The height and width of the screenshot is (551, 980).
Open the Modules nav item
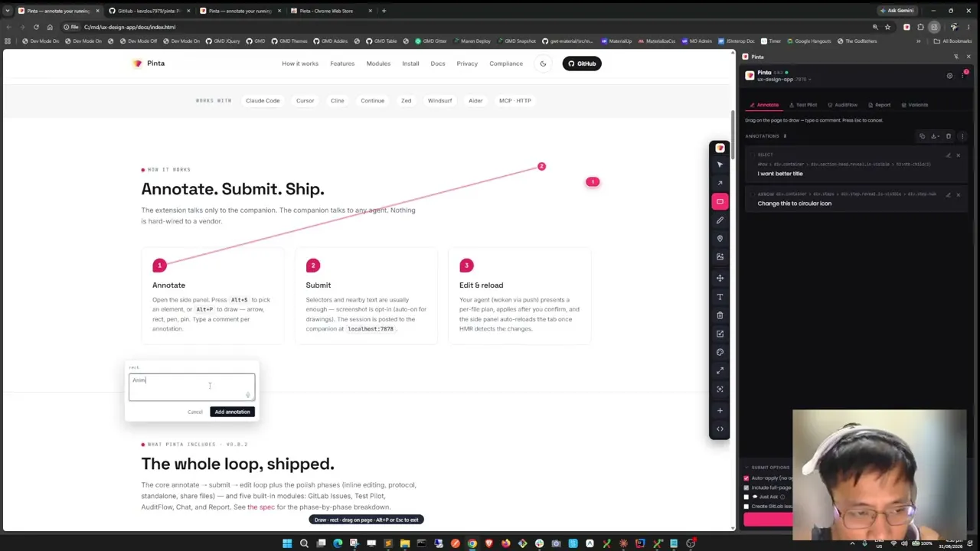click(378, 64)
